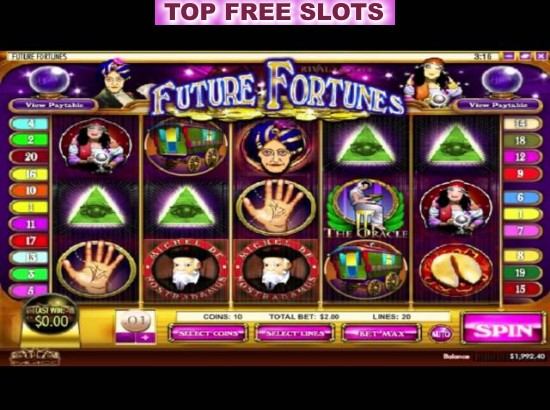Image resolution: width=550 pixels, height=410 pixels.
Task: Select red payline 20 marker
Action: (29, 156)
